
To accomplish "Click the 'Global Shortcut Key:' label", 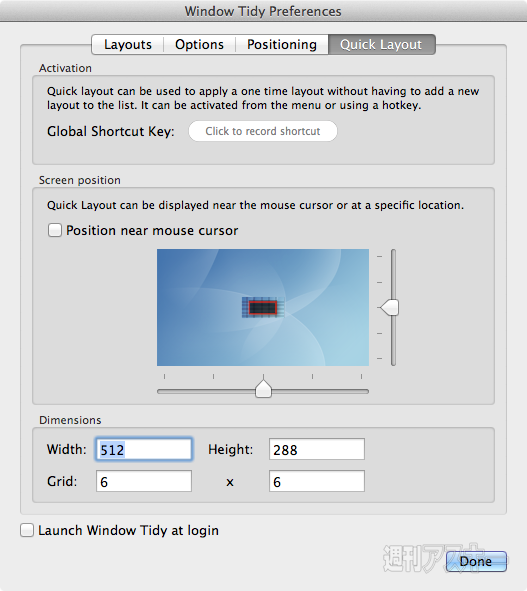I will point(111,132).
